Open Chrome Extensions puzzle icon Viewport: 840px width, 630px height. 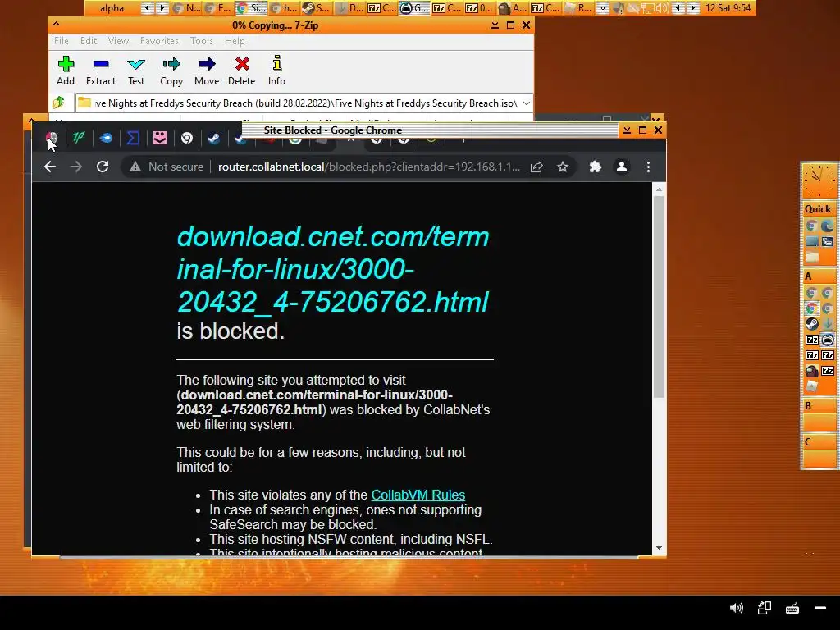tap(596, 167)
